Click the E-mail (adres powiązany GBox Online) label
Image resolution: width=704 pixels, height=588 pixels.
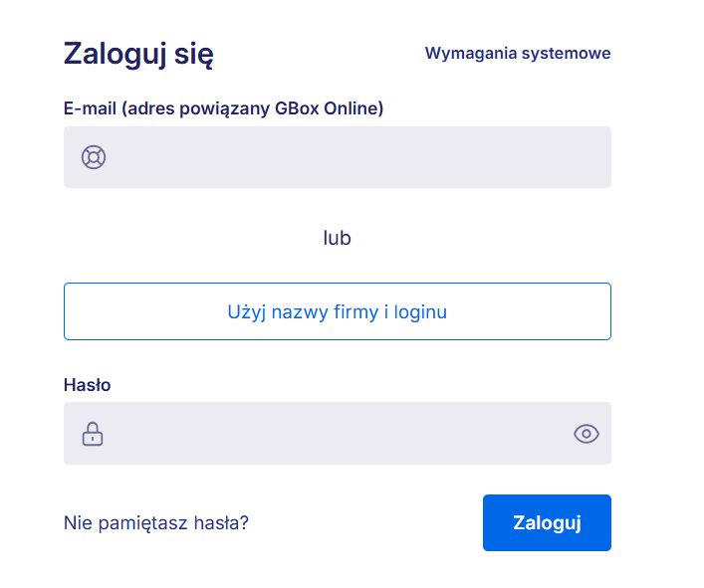223,108
